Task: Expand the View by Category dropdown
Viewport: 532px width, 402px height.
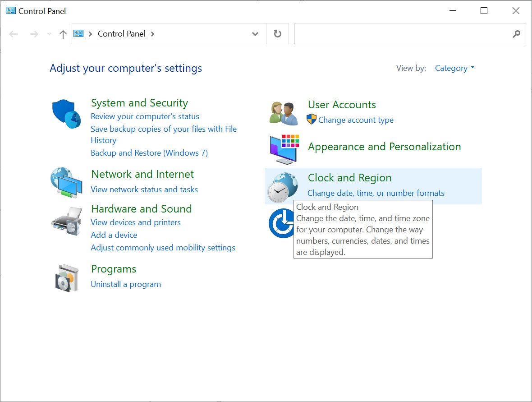Action: pyautogui.click(x=454, y=68)
